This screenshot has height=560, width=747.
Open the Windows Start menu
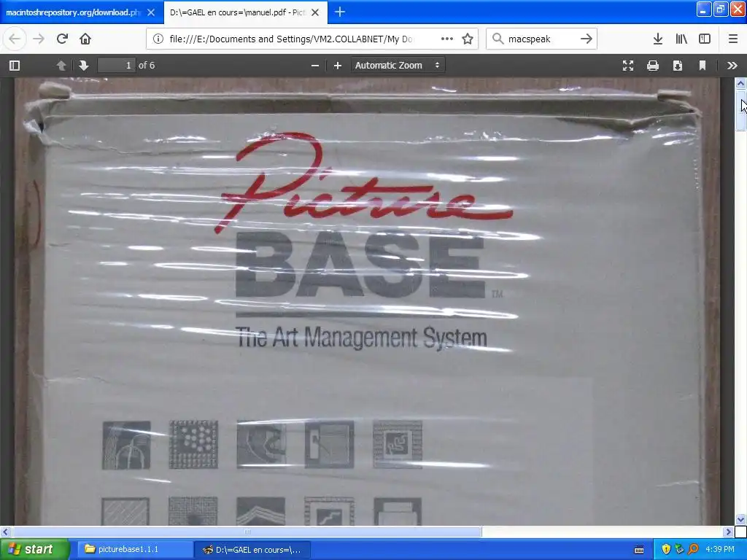tap(35, 549)
